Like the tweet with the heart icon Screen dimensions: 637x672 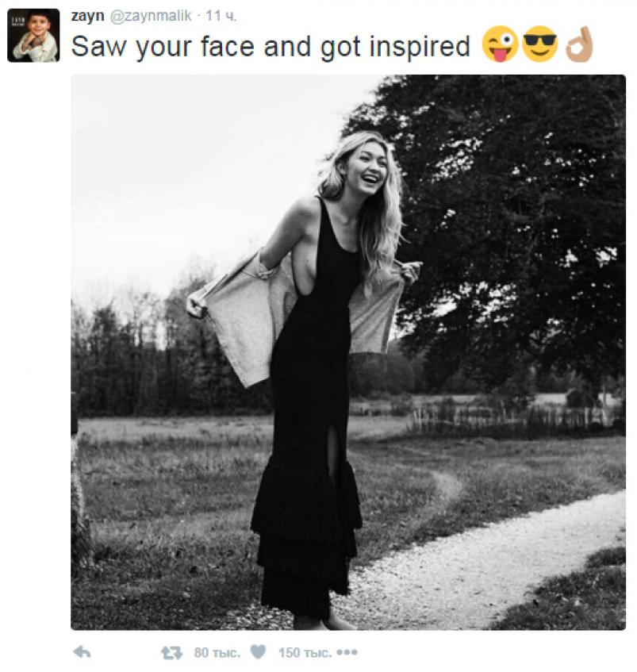(x=258, y=652)
